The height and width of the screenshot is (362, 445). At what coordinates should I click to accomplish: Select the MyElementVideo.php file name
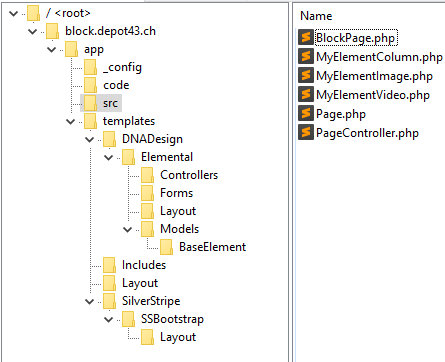pos(373,95)
